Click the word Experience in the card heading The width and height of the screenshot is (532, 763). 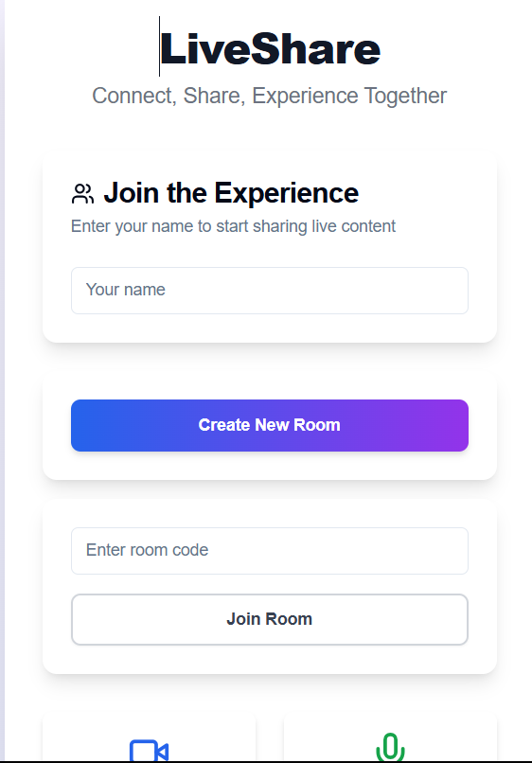click(x=287, y=193)
